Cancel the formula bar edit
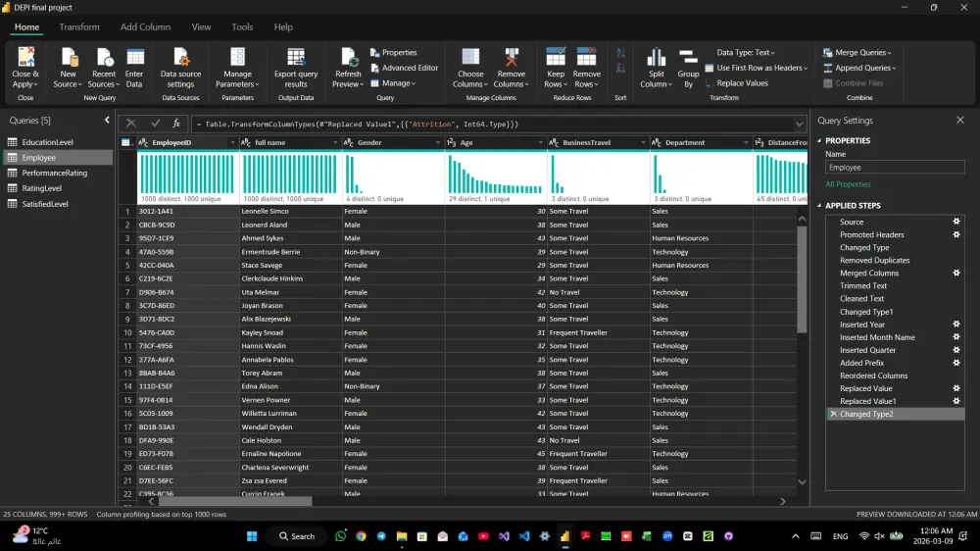This screenshot has height=551, width=980. click(130, 124)
